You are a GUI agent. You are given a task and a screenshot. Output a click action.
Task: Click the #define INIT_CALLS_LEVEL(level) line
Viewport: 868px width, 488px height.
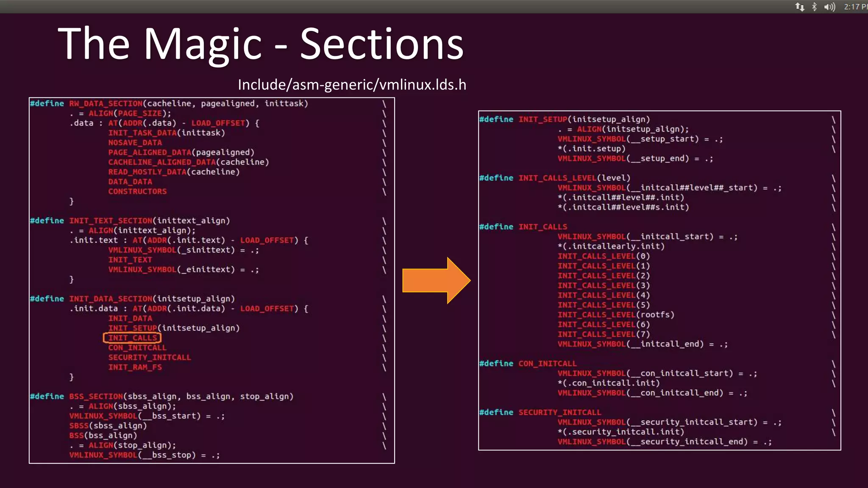555,178
